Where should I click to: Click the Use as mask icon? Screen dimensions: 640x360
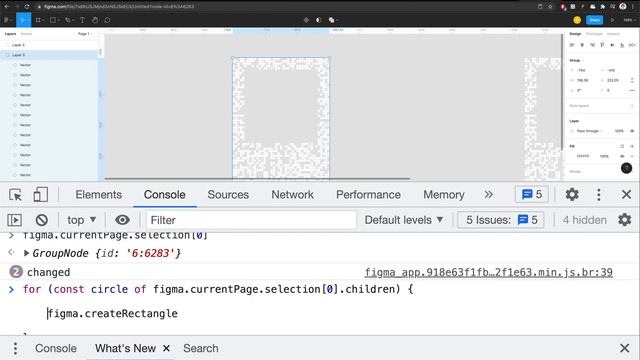[x=318, y=20]
